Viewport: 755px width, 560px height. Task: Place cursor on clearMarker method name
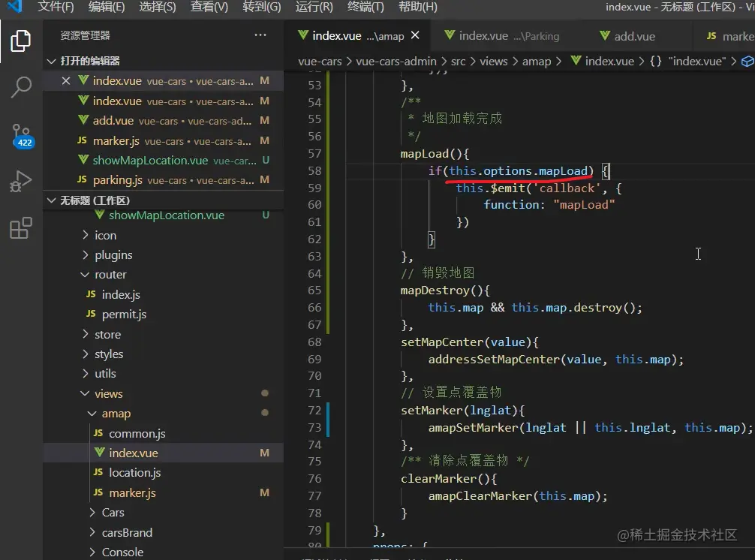point(438,479)
